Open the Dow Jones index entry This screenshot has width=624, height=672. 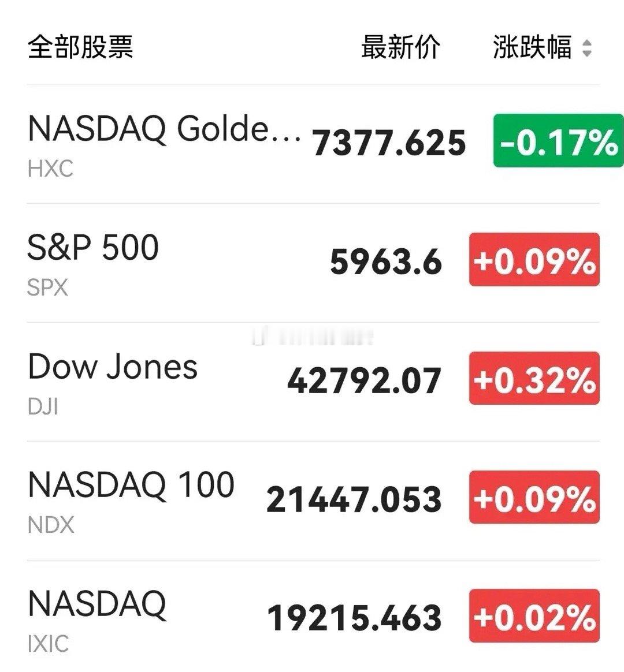(313, 382)
